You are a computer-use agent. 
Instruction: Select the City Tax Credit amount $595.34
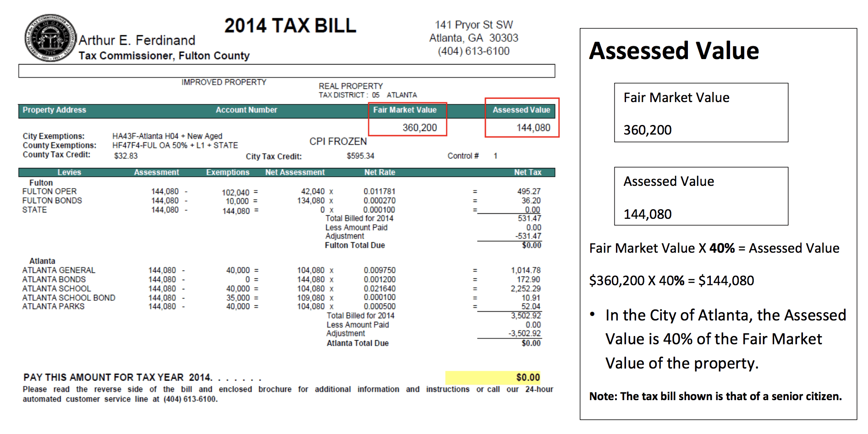(361, 156)
